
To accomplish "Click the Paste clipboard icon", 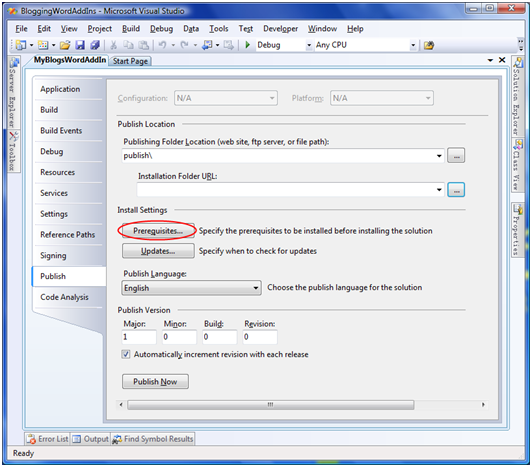I will 144,45.
